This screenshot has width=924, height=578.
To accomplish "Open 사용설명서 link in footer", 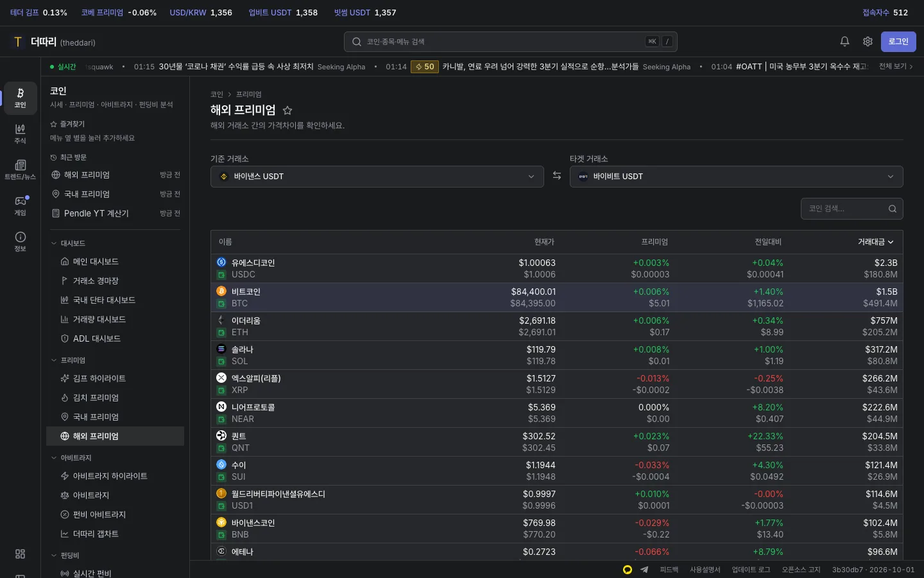I will (705, 570).
